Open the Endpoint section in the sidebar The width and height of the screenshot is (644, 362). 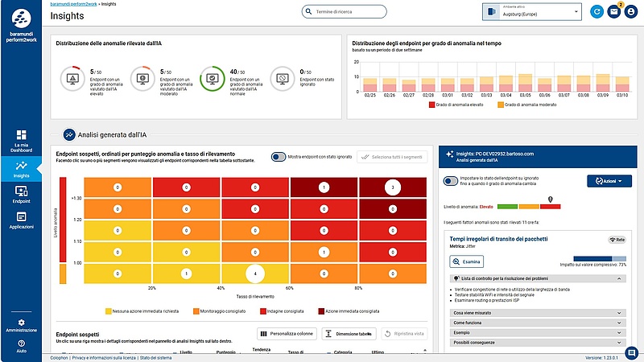(x=21, y=194)
